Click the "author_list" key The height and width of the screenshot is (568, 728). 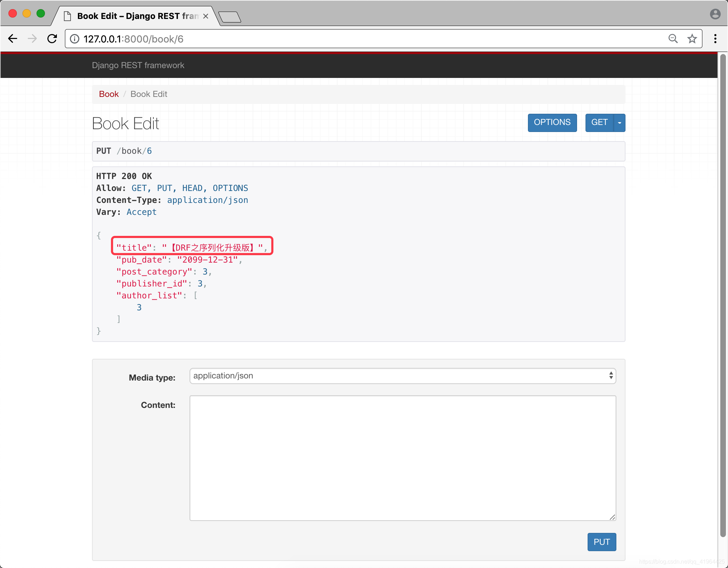149,296
